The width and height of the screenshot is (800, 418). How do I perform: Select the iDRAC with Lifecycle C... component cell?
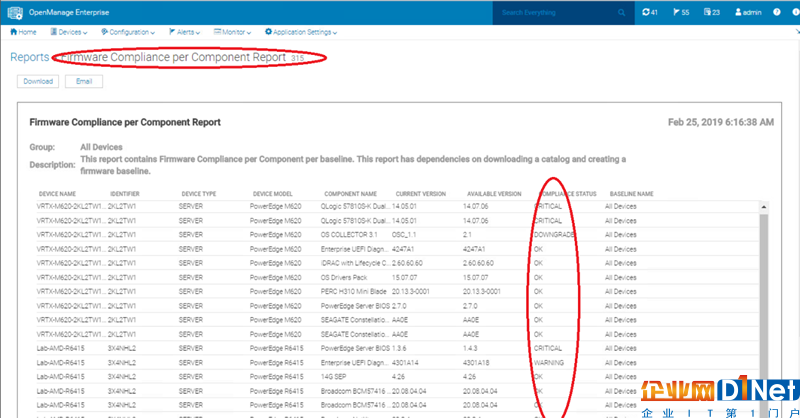(x=355, y=263)
